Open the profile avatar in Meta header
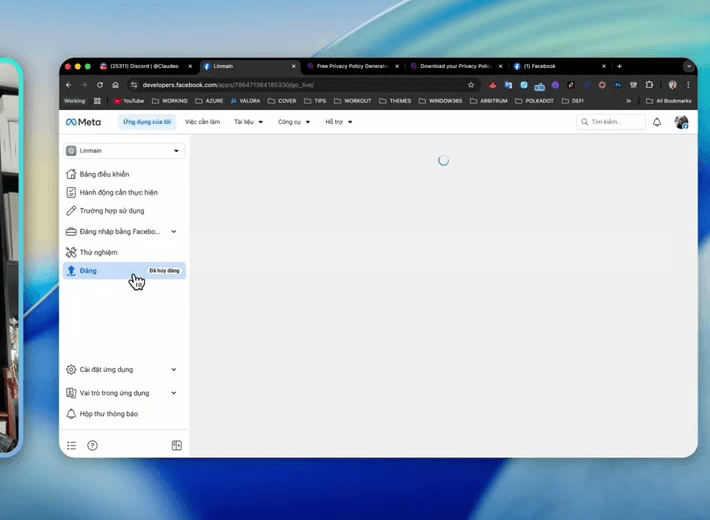The image size is (710, 520). (x=681, y=122)
